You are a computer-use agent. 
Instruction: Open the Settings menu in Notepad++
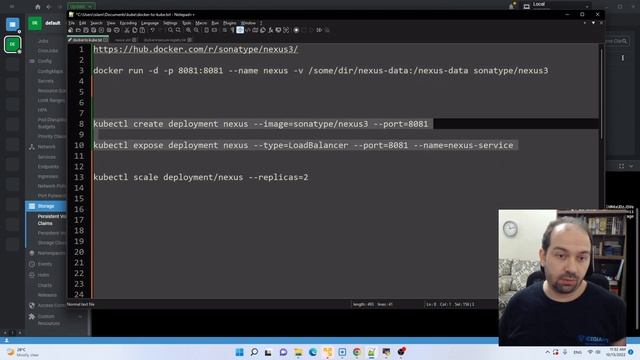(170, 23)
